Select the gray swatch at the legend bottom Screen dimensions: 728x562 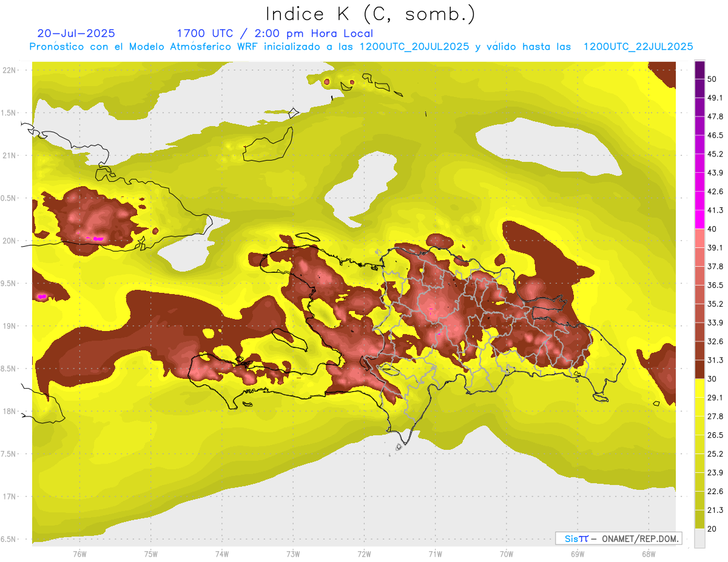(699, 538)
